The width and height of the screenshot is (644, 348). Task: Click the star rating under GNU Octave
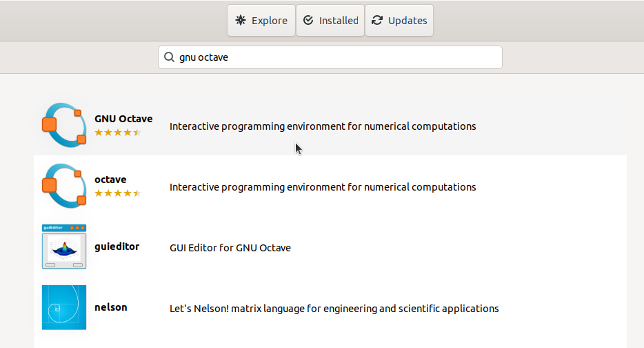pyautogui.click(x=118, y=133)
